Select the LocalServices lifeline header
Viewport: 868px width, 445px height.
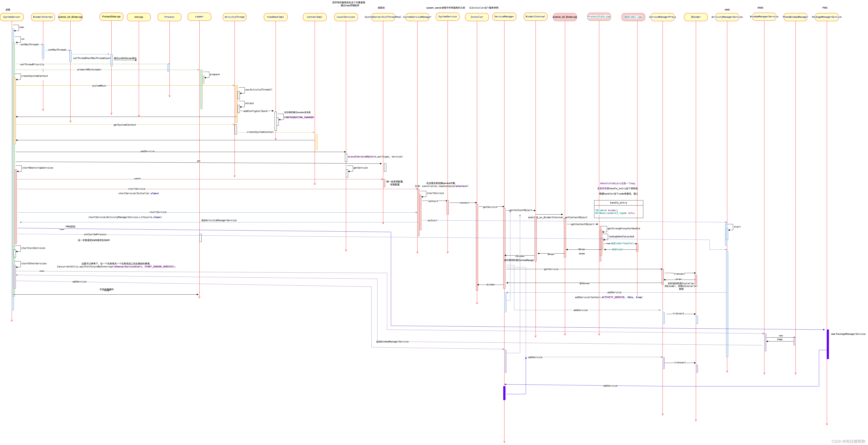click(x=346, y=17)
